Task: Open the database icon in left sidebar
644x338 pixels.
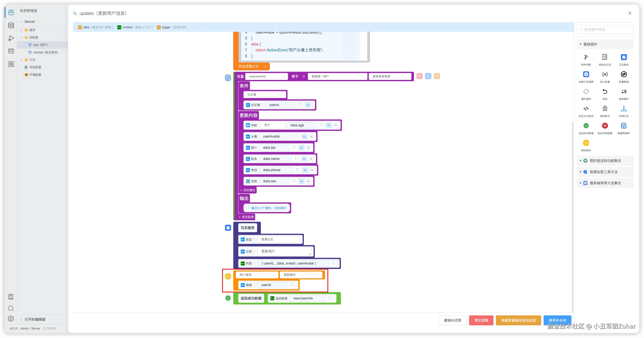Action: [x=11, y=26]
